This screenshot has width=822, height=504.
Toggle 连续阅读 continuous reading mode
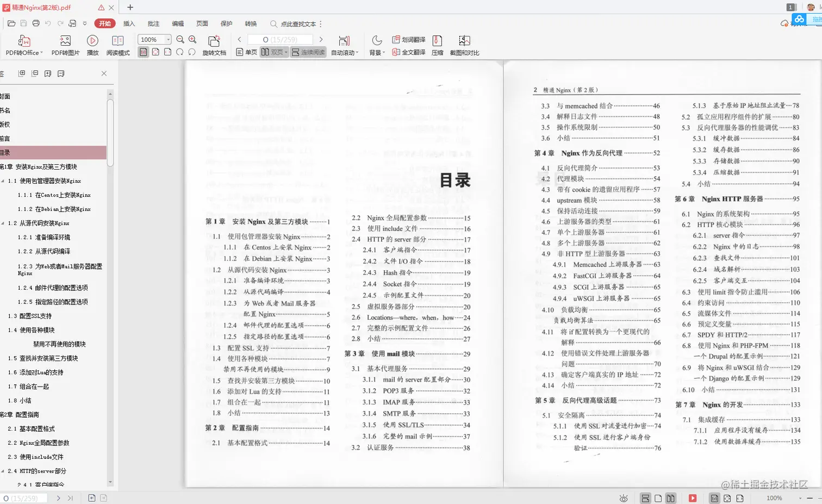pos(308,52)
